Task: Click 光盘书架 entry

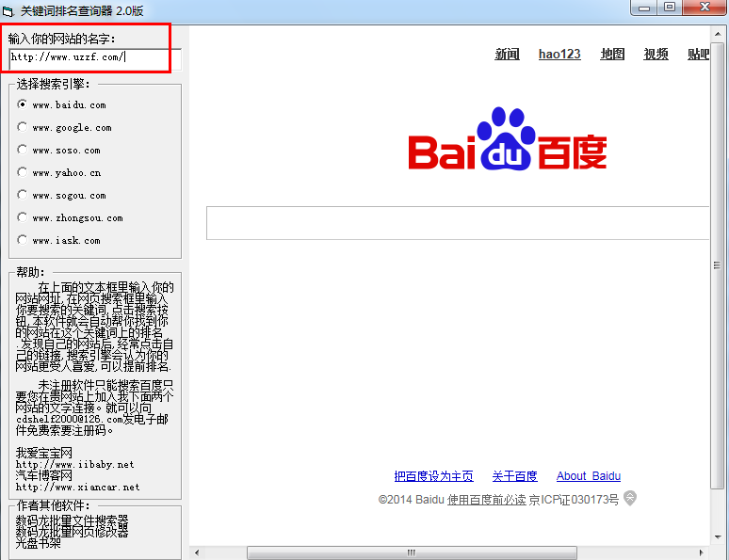Action: coord(38,543)
